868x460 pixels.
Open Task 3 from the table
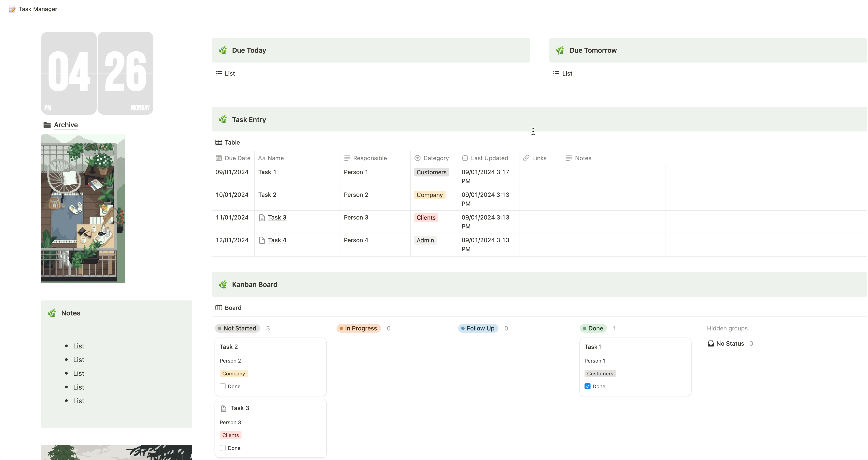[x=277, y=218]
